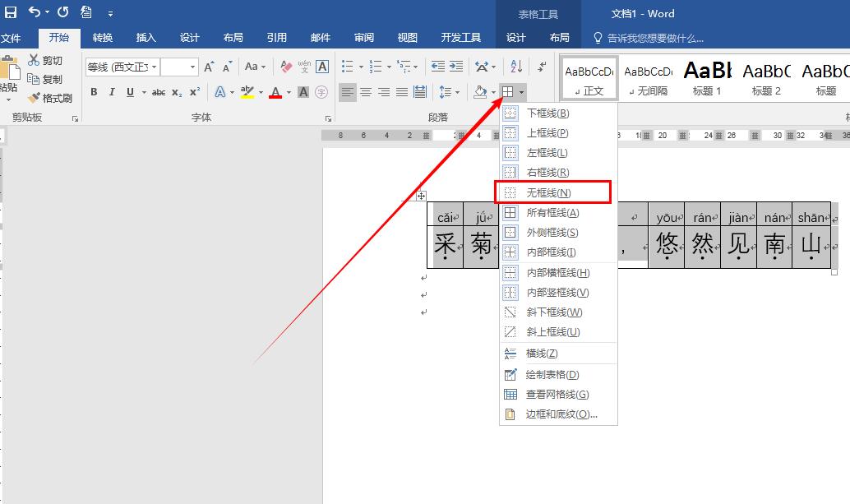Image resolution: width=850 pixels, height=504 pixels.
Task: Align text left
Action: 348,92
